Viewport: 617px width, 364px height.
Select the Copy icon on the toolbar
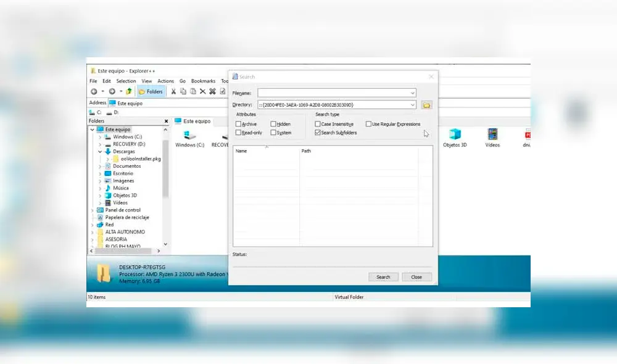tap(183, 91)
